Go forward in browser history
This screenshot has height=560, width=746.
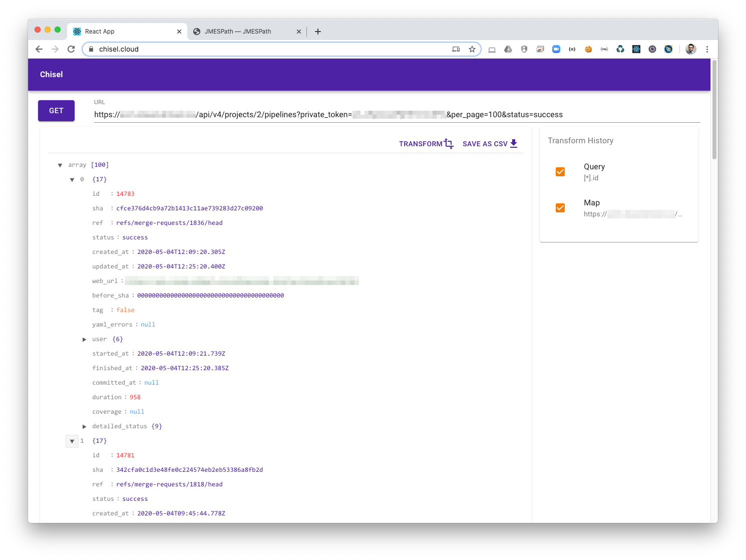tap(55, 49)
